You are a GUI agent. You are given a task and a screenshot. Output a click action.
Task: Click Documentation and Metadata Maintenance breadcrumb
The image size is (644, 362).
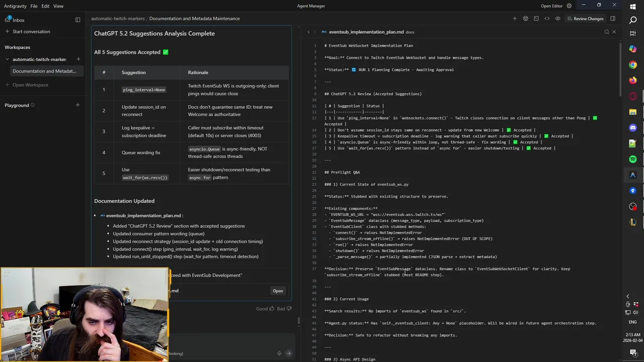point(194,19)
